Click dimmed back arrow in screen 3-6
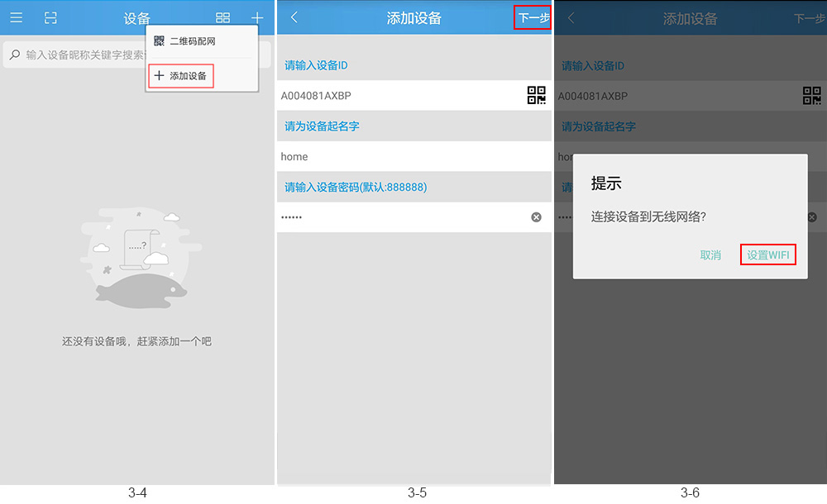This screenshot has height=504, width=827. coord(571,18)
